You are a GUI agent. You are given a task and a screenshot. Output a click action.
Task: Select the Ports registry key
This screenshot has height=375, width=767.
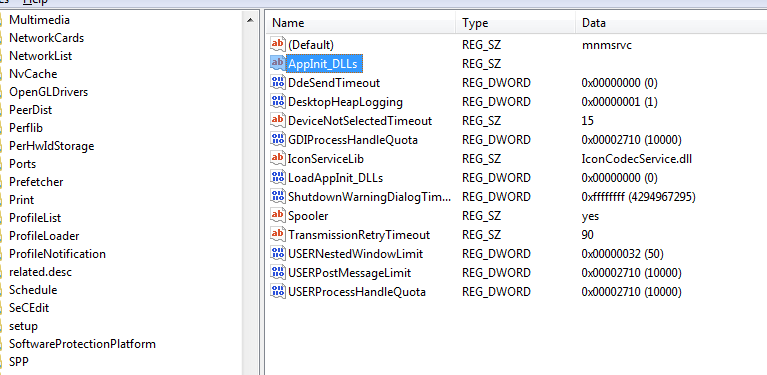coord(23,164)
